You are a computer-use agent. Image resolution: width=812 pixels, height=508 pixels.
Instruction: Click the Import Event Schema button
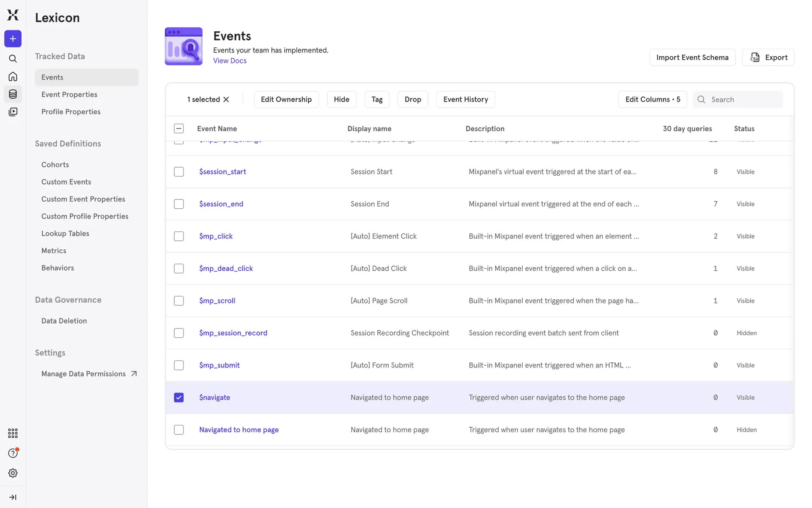click(x=692, y=58)
